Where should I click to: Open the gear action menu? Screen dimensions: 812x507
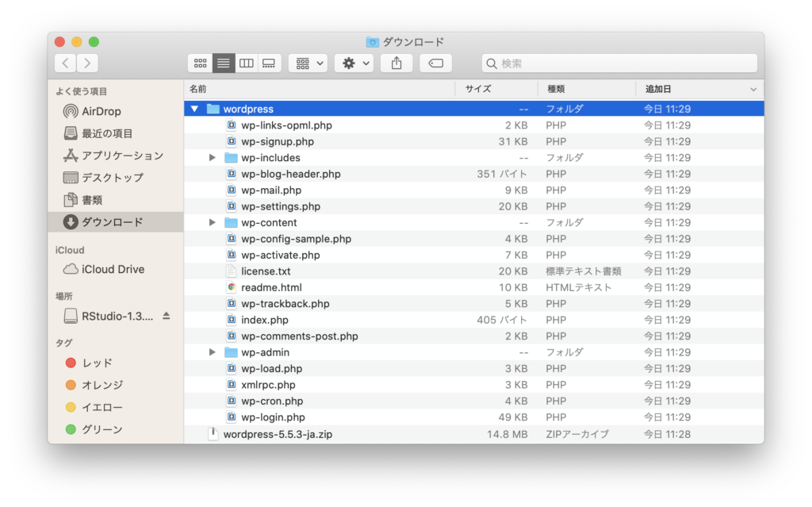pyautogui.click(x=354, y=63)
